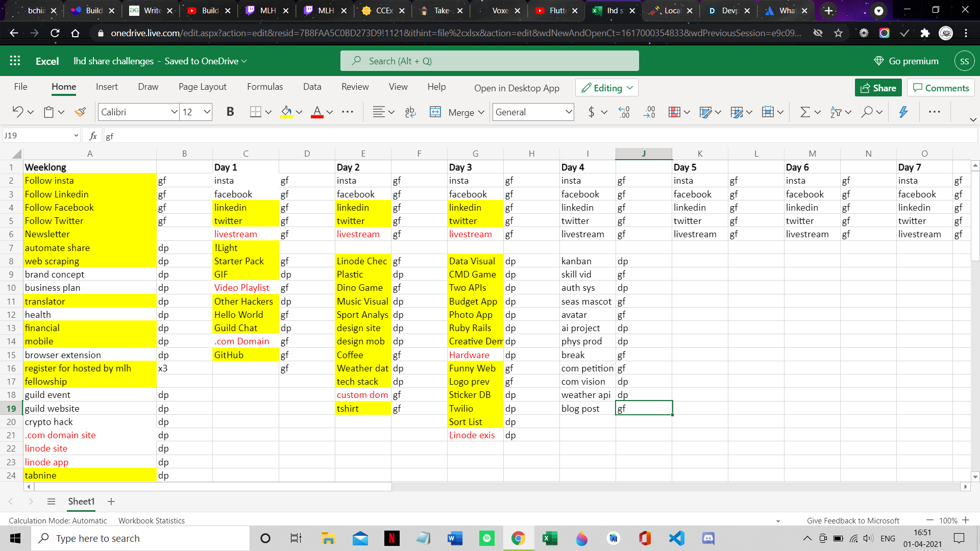Click the Find magnifier icon in ribbon
Image resolution: width=980 pixels, height=551 pixels.
click(867, 112)
